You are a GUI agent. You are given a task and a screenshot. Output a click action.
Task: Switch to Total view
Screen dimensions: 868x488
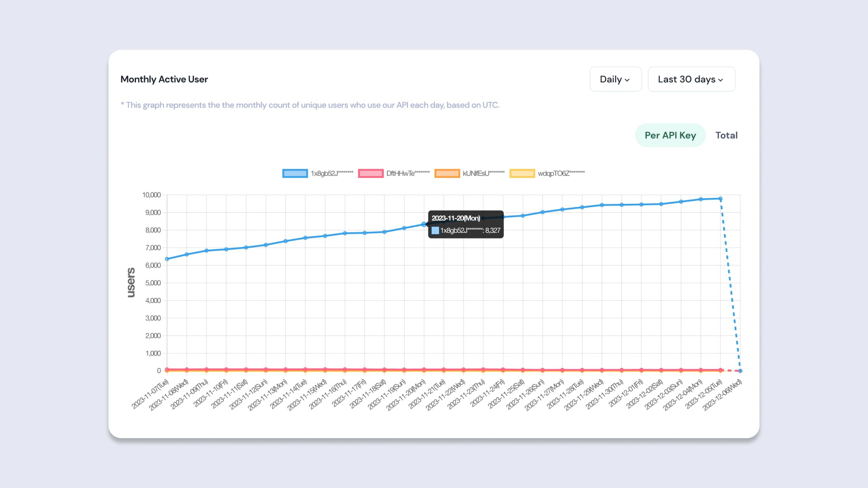pos(726,135)
